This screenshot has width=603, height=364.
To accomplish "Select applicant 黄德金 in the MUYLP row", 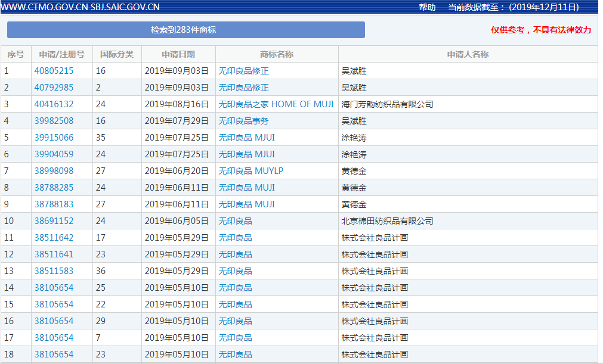I will 354,171.
